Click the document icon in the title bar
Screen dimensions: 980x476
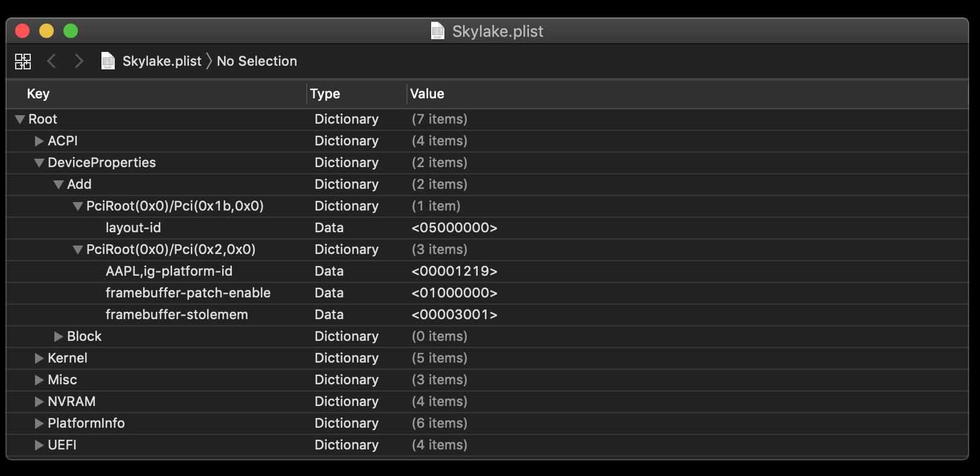click(x=438, y=31)
